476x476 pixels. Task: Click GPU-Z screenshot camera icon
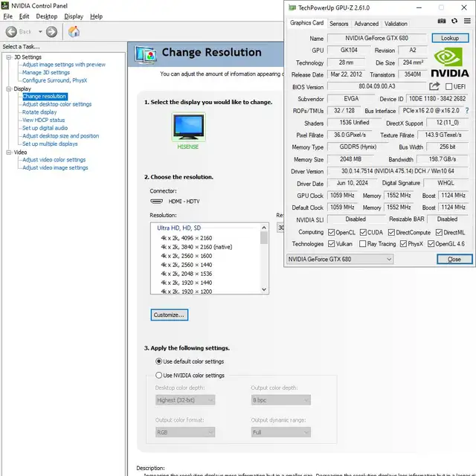[442, 21]
